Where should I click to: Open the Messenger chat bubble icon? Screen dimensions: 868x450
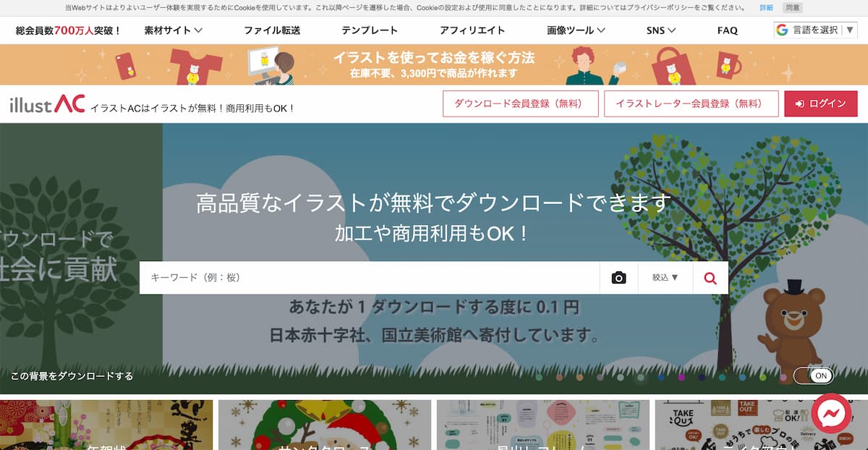831,413
